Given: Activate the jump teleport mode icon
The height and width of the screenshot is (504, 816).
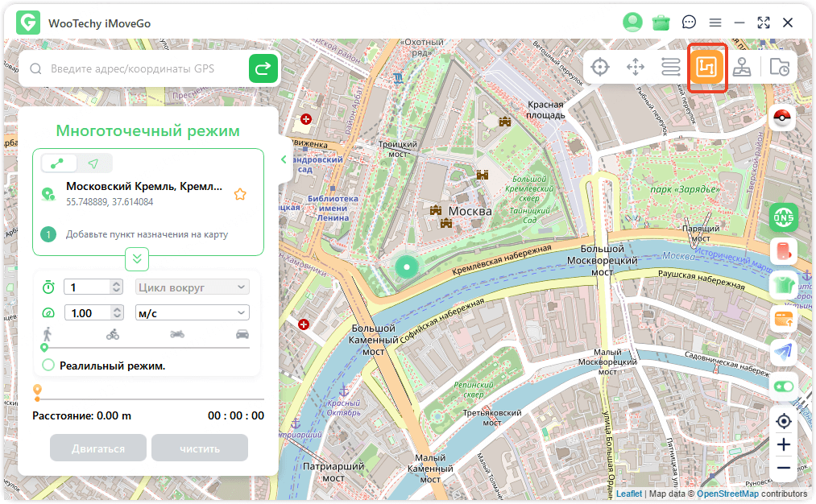Looking at the screenshot, I should [x=744, y=67].
